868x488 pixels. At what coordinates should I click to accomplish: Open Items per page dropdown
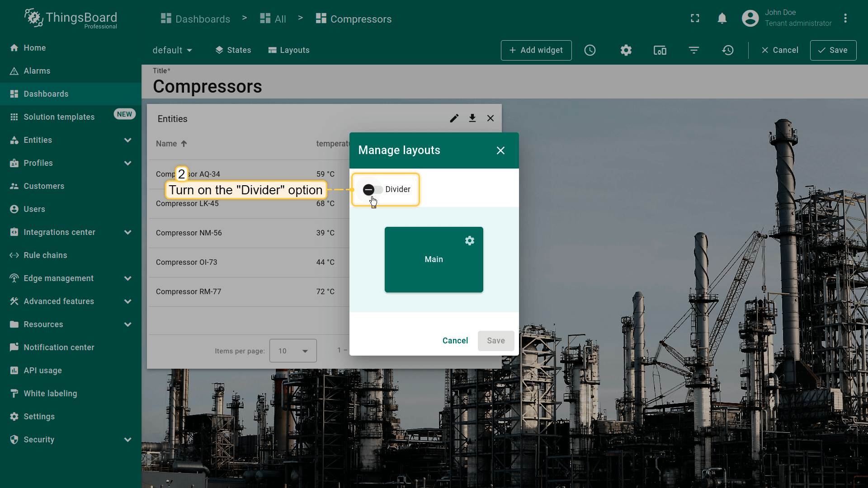tap(293, 351)
